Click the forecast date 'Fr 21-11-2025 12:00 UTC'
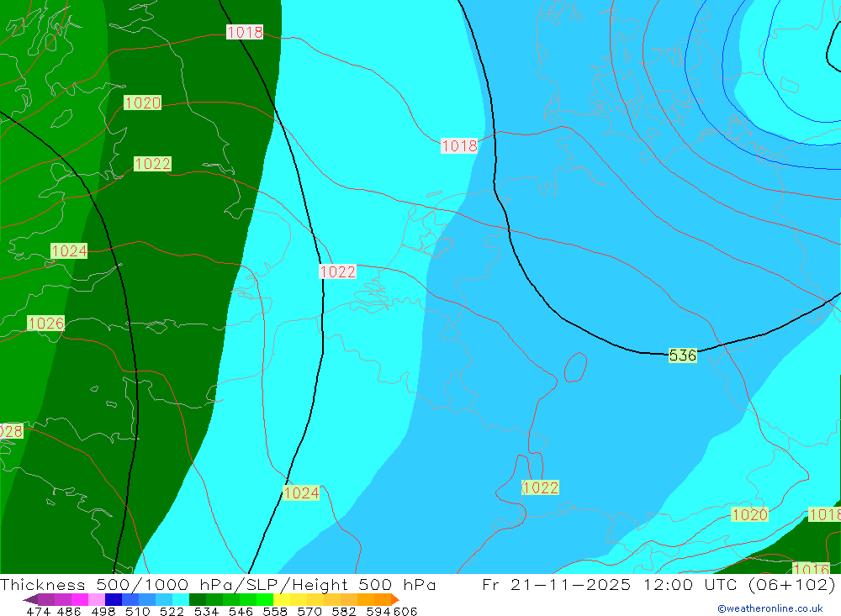The height and width of the screenshot is (616, 841). 610,584
